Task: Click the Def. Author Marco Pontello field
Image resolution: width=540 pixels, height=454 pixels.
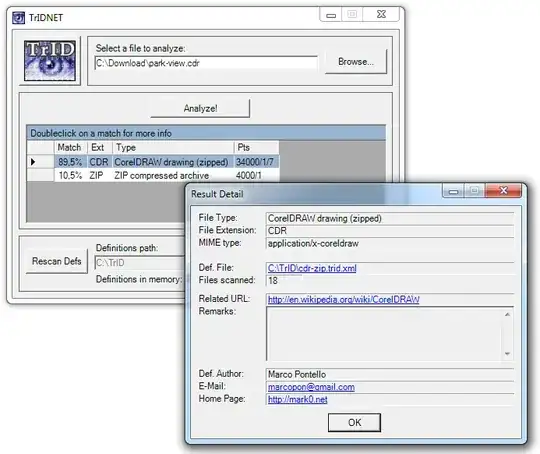Action: click(390, 374)
